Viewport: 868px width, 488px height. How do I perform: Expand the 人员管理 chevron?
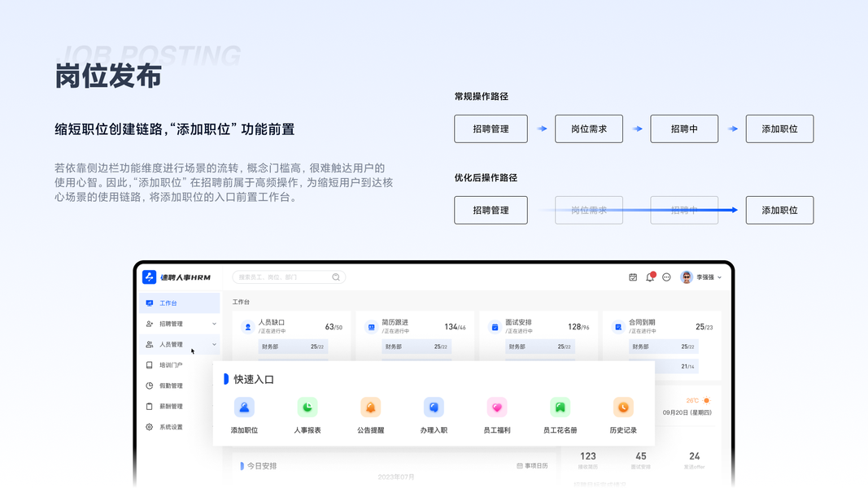[x=214, y=344]
